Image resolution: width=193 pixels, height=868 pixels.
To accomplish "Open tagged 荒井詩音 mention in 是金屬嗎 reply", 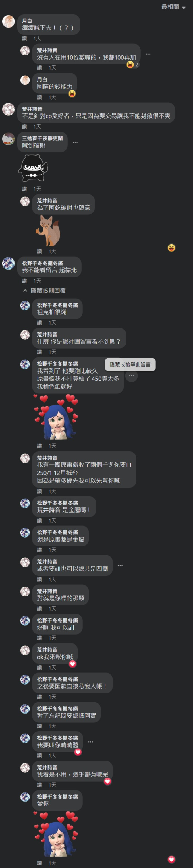I will pyautogui.click(x=49, y=510).
